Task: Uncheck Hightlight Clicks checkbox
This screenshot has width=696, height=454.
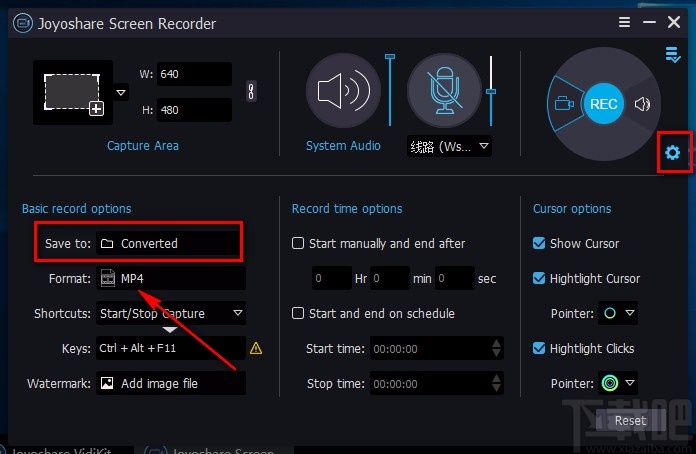Action: (539, 348)
